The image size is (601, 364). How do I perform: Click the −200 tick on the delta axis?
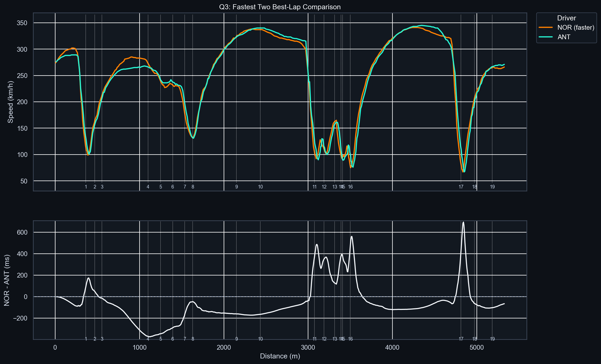tap(20, 318)
